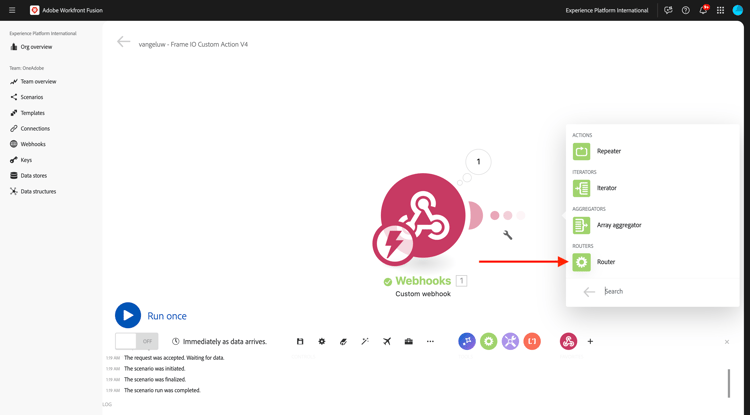The height and width of the screenshot is (415, 750).
Task: Go back with the arrow beside scenario name
Action: pyautogui.click(x=123, y=42)
